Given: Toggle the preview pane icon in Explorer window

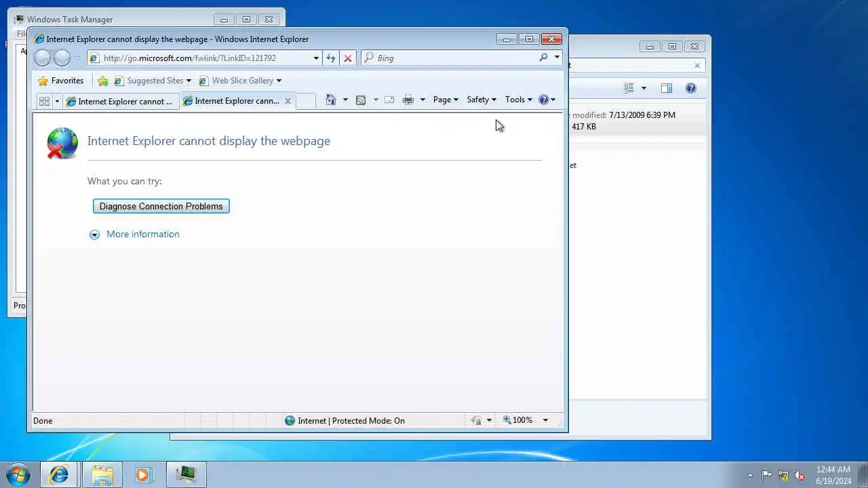Looking at the screenshot, I should coord(667,88).
